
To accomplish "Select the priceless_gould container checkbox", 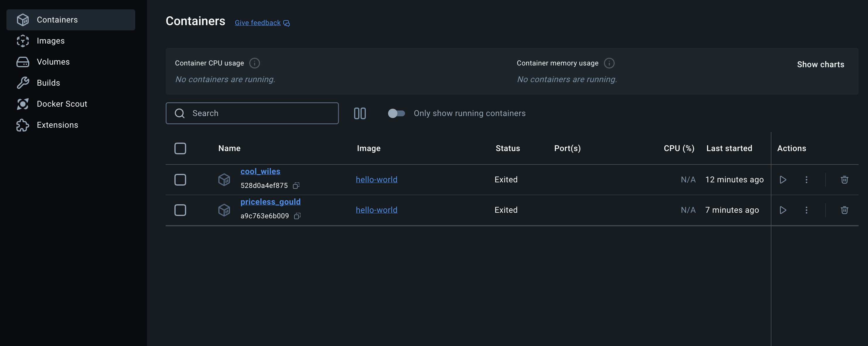I will (180, 210).
